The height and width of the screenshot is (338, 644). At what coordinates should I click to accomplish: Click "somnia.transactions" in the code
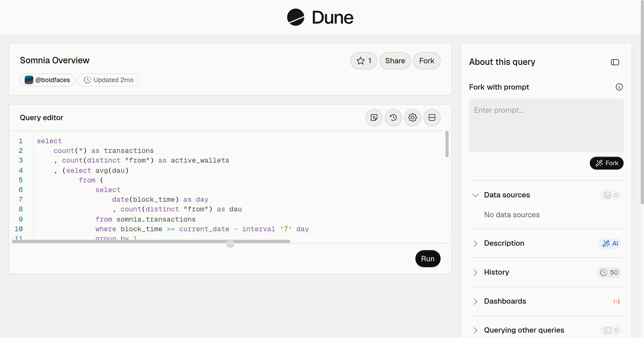coord(156,219)
